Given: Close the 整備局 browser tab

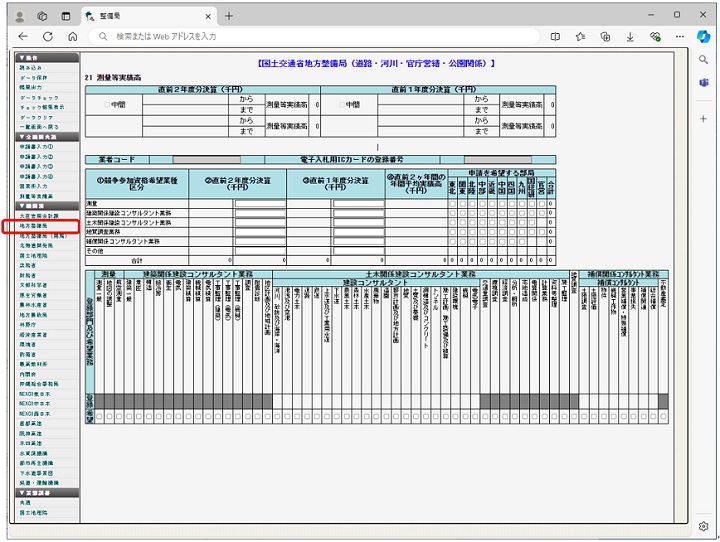Looking at the screenshot, I should click(x=208, y=16).
